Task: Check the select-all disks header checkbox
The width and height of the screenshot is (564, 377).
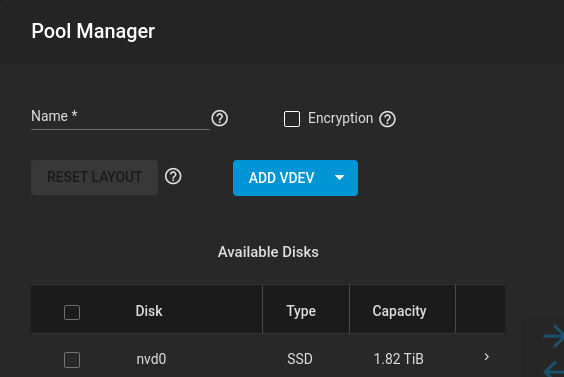Action: point(72,312)
